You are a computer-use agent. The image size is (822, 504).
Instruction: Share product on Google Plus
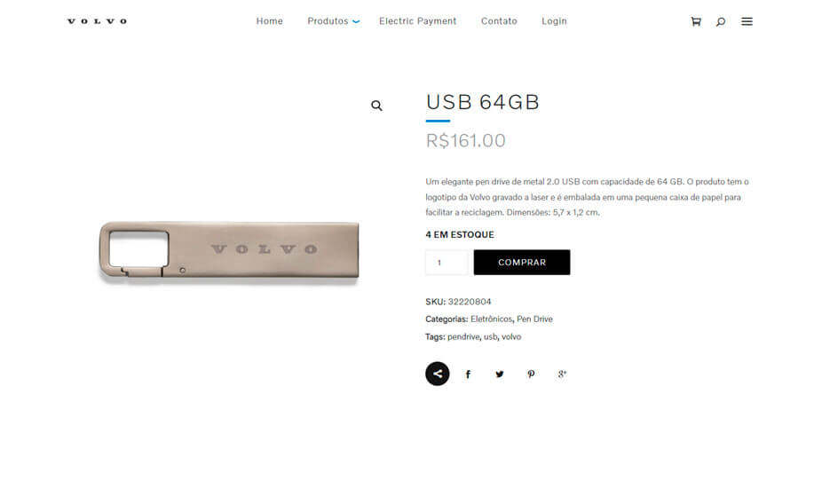[563, 374]
